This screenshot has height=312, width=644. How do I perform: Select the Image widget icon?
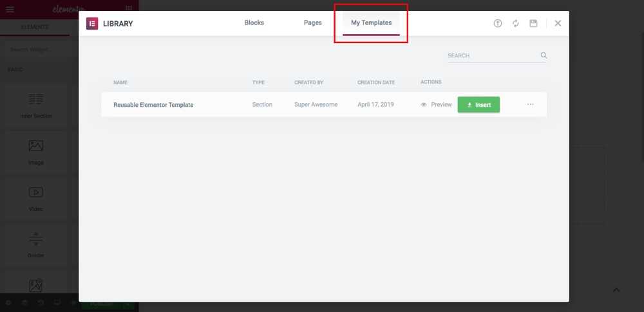pyautogui.click(x=36, y=146)
